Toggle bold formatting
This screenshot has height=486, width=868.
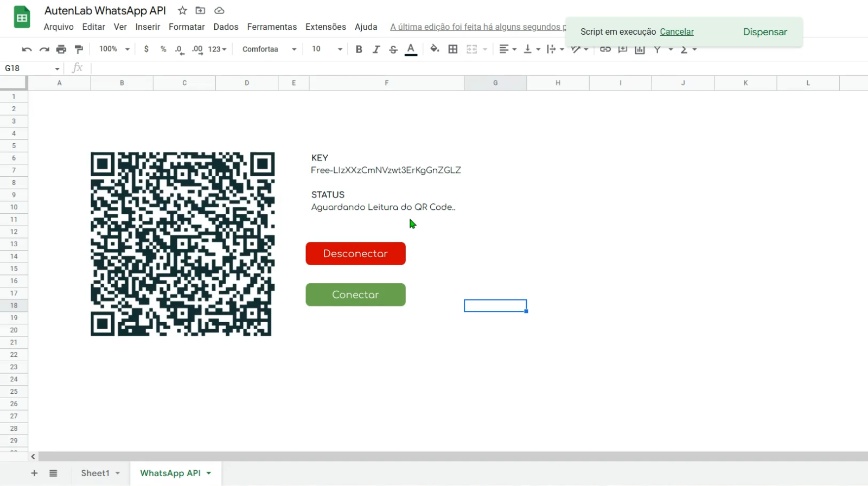coord(359,49)
